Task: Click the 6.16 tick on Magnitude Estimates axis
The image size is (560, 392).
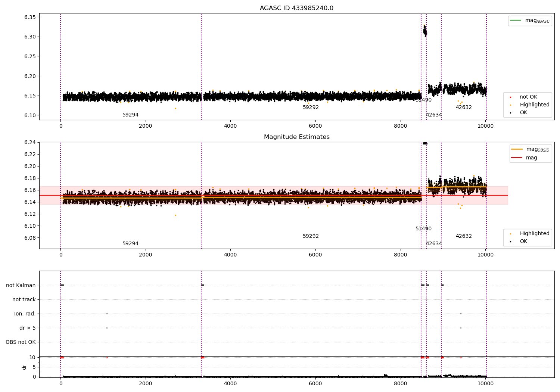Action: tap(30, 190)
